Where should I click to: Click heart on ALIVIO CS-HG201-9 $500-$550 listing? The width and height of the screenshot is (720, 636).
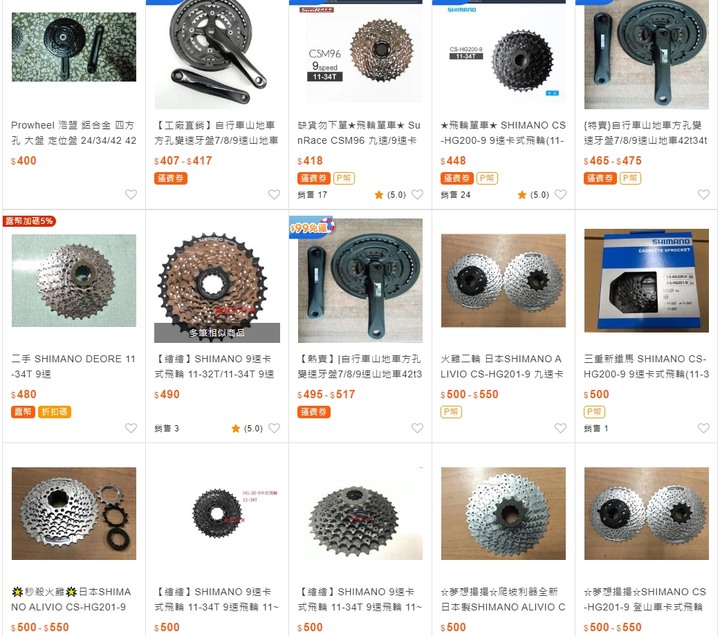click(x=561, y=428)
